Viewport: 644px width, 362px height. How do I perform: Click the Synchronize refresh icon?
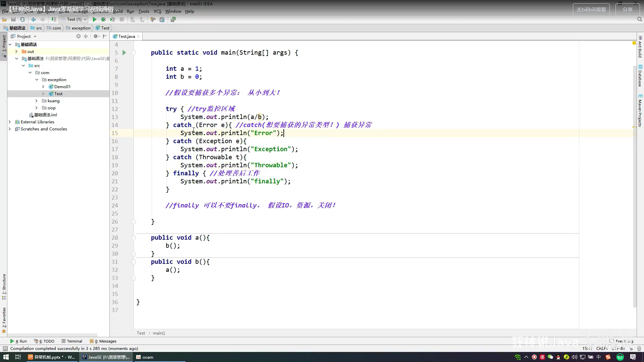[22, 19]
